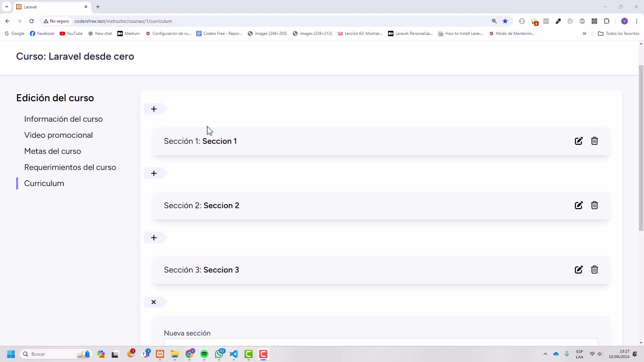Expand the plus button above Sección 2

point(154,173)
